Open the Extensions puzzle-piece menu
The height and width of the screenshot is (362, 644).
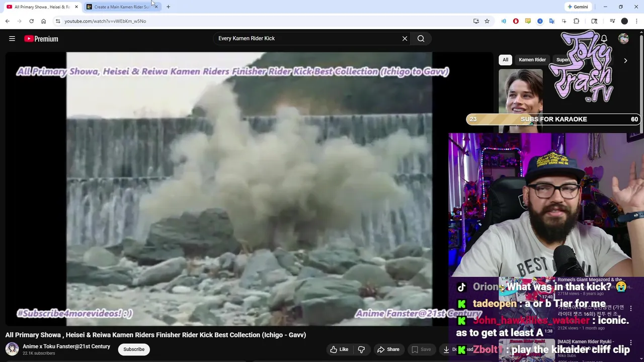coord(577,21)
